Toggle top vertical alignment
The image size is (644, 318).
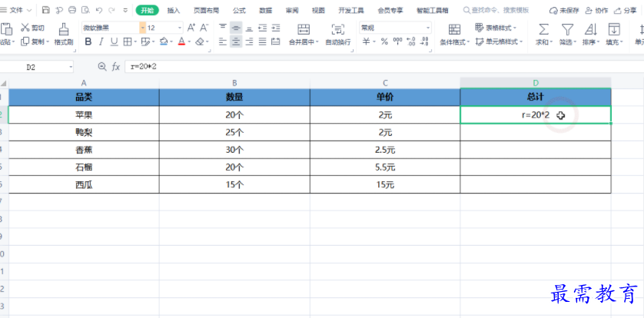pos(223,28)
